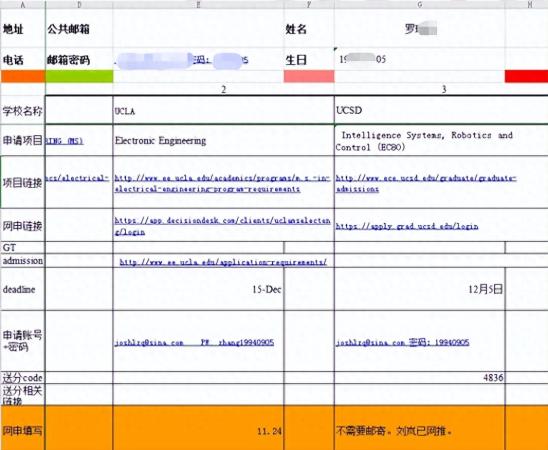Screen dimensions: 548x450
Task: Click the 送分相关链接 row label
Action: (23, 395)
